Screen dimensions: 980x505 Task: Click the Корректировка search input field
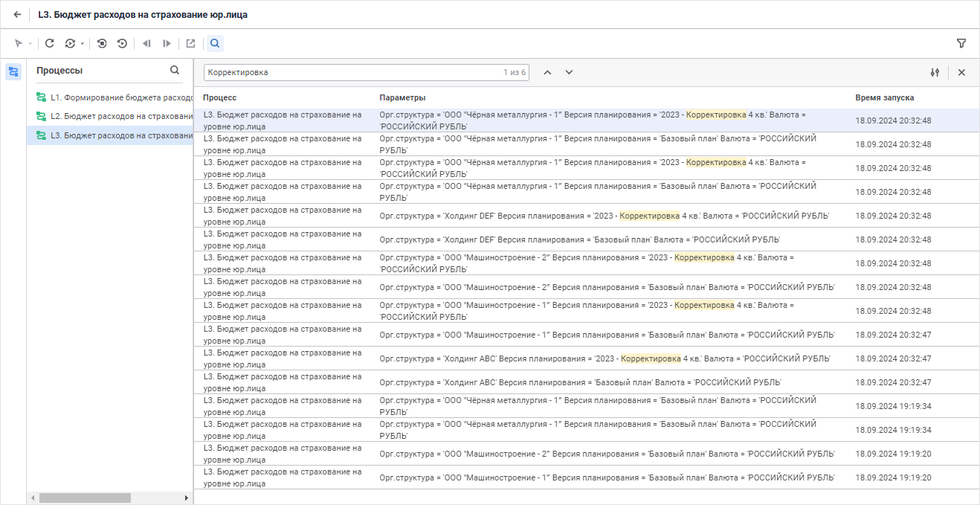(349, 73)
